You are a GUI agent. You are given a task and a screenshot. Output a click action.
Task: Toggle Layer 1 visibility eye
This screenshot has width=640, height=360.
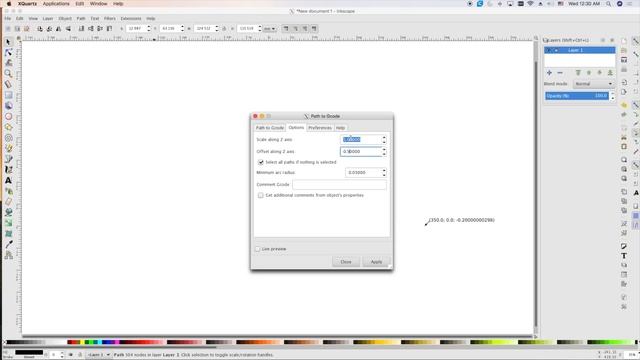(x=548, y=50)
